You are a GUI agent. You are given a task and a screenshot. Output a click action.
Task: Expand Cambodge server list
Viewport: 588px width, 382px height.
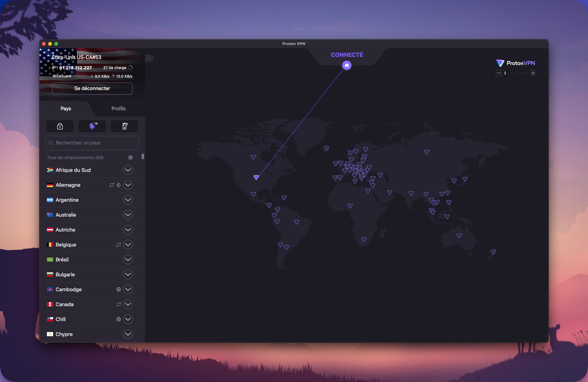pyautogui.click(x=128, y=289)
